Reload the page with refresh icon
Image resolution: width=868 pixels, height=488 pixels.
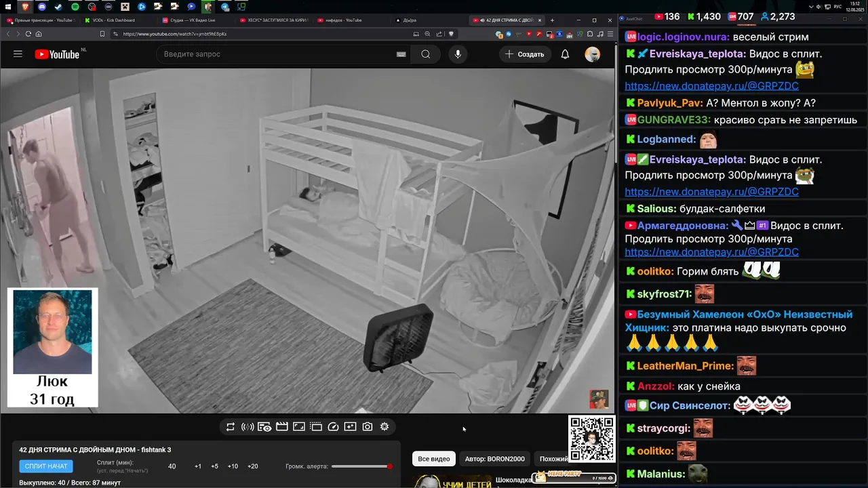tap(28, 34)
